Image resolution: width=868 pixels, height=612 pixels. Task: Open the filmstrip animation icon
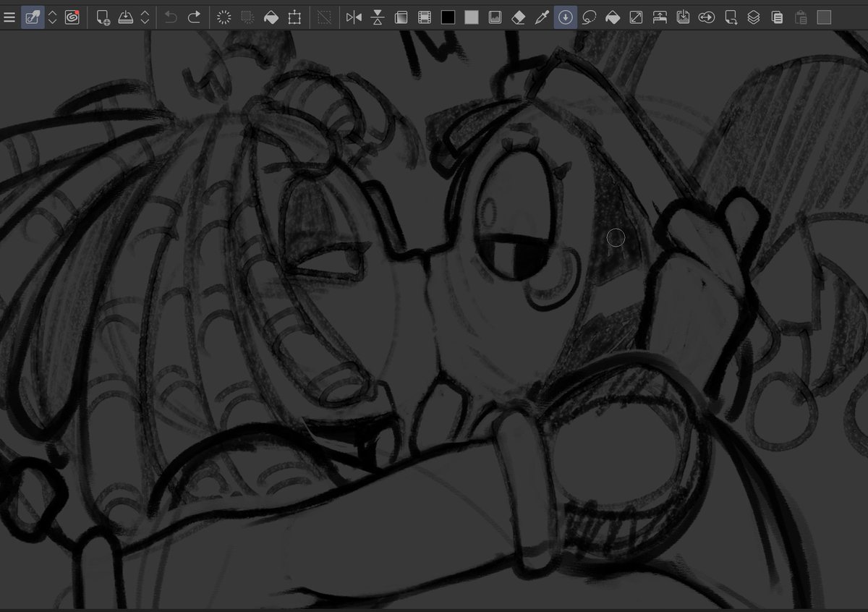[425, 17]
